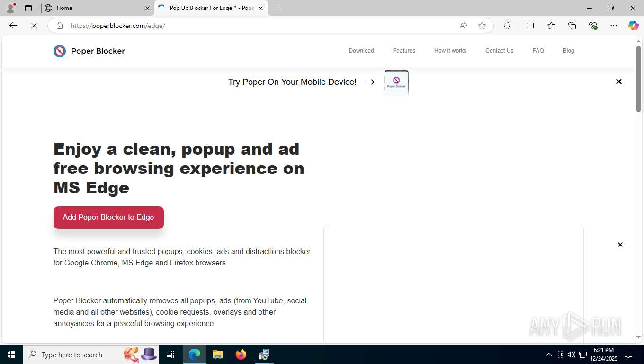The height and width of the screenshot is (364, 644).
Task: Show hidden tray icons chevron
Action: (549, 355)
